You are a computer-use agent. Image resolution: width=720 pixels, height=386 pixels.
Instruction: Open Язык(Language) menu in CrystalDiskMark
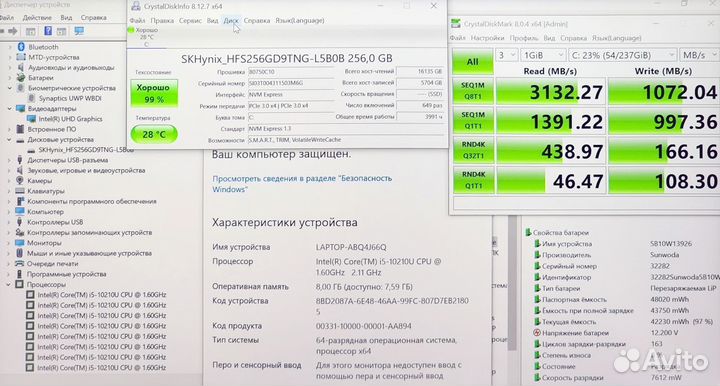click(x=616, y=38)
